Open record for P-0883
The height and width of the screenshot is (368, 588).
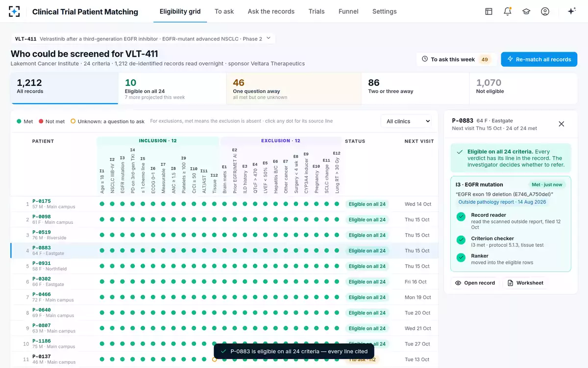pyautogui.click(x=475, y=283)
